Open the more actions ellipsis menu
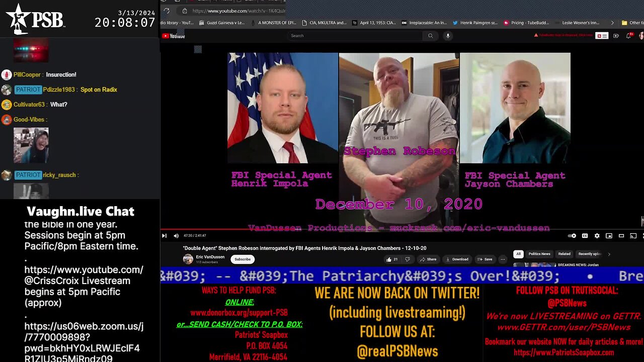The width and height of the screenshot is (644, 362). [x=503, y=259]
